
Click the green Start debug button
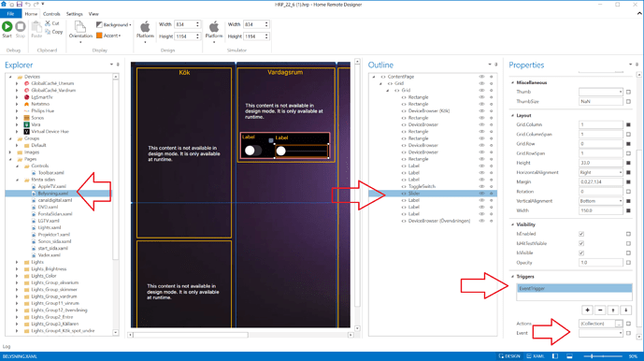click(x=7, y=27)
